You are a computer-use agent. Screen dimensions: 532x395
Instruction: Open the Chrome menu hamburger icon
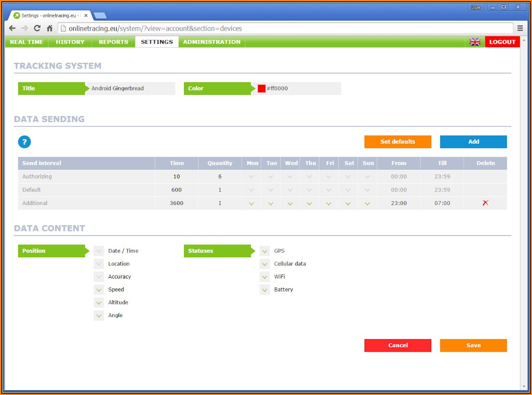pos(520,28)
